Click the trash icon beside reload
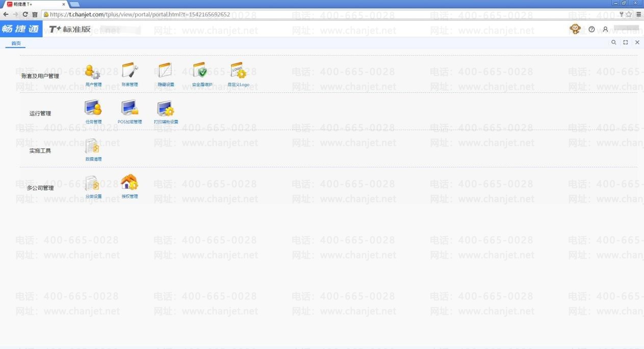The height and width of the screenshot is (349, 644). 35,14
